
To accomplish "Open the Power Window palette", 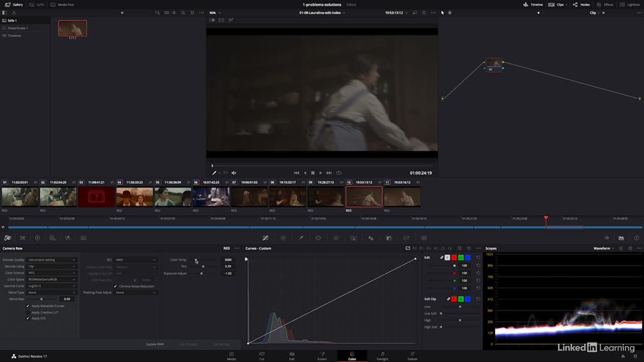I will click(x=318, y=238).
